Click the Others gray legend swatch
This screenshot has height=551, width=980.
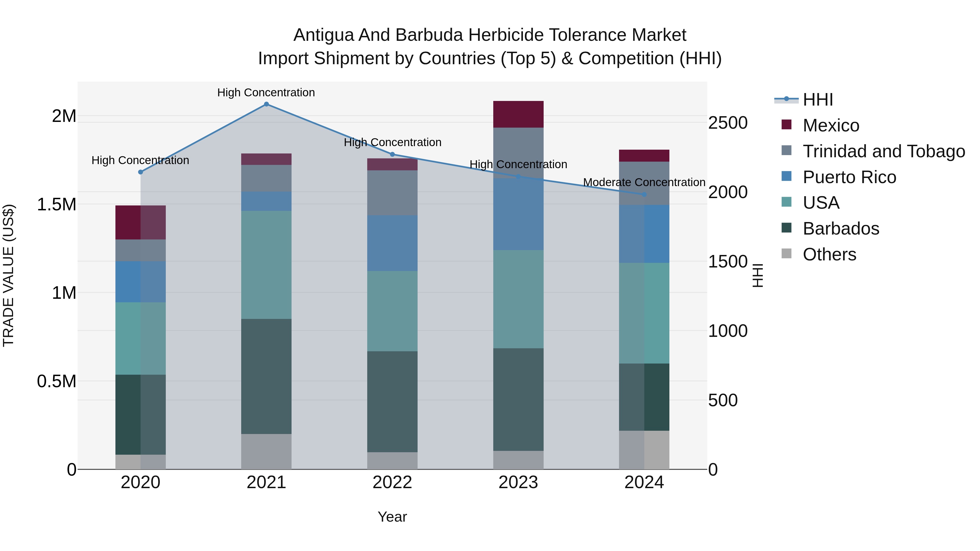point(786,254)
